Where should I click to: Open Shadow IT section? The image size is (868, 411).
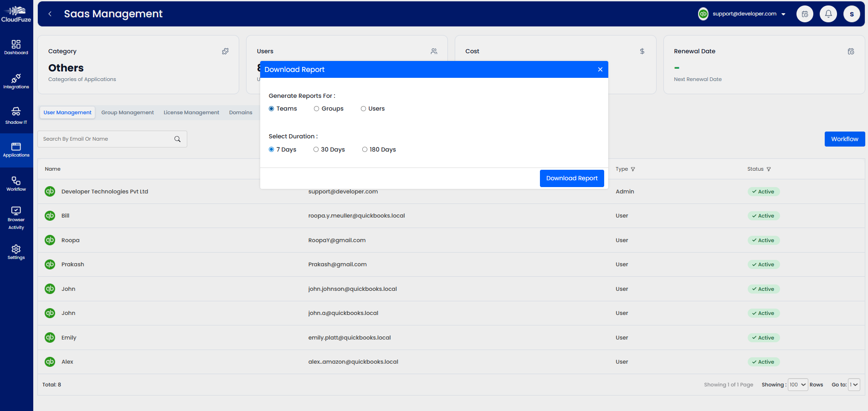pyautogui.click(x=16, y=115)
